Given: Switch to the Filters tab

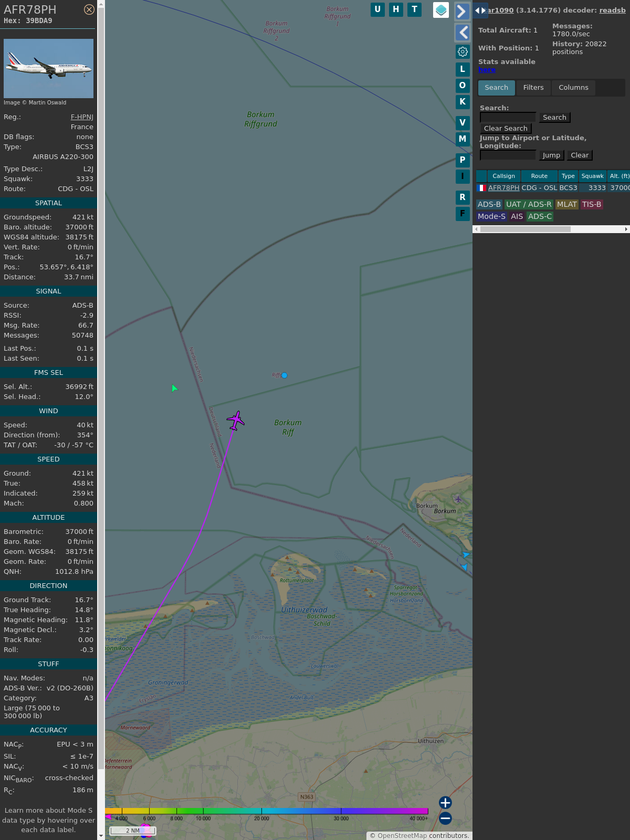Looking at the screenshot, I should pos(533,88).
